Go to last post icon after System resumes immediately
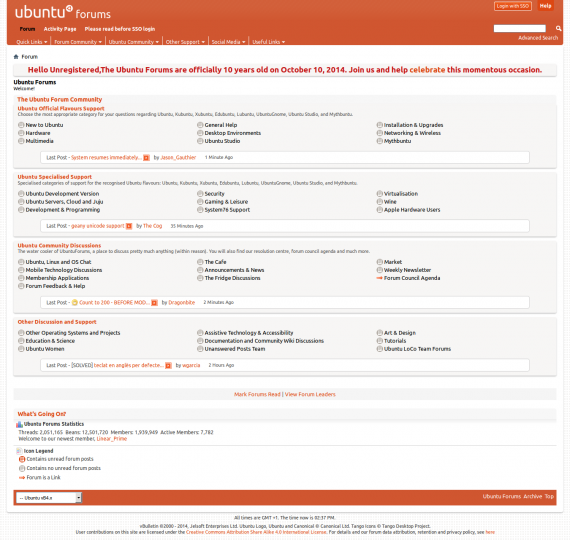 pyautogui.click(x=146, y=157)
